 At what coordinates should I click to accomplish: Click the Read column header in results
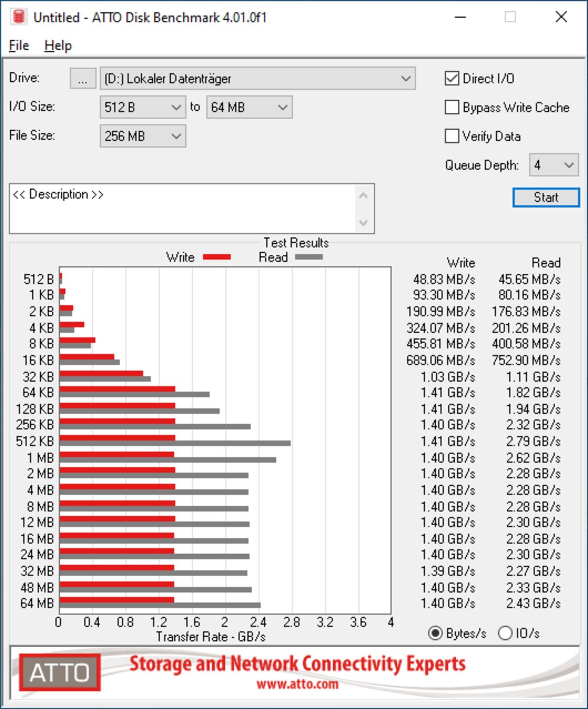[x=546, y=263]
